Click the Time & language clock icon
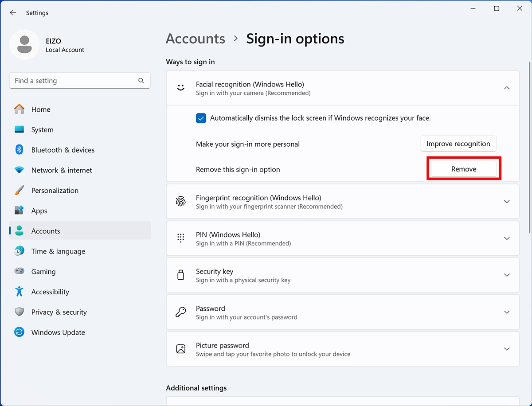This screenshot has height=406, width=532. click(x=19, y=251)
